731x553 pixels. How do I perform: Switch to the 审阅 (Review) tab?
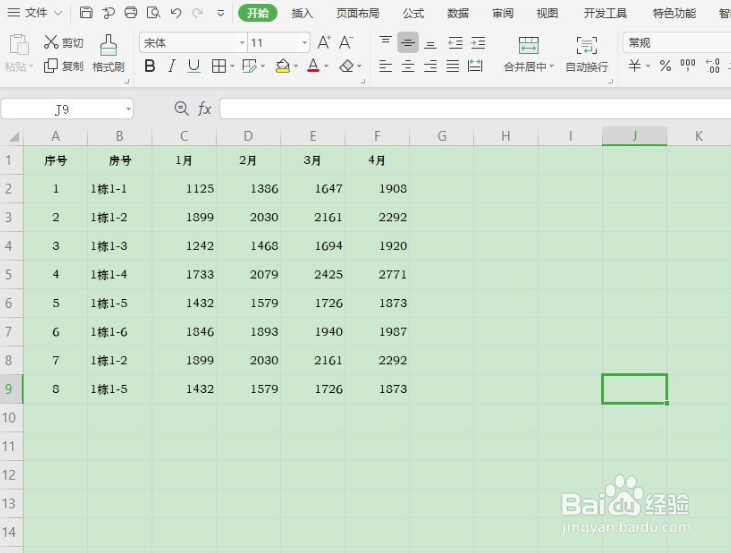point(503,13)
